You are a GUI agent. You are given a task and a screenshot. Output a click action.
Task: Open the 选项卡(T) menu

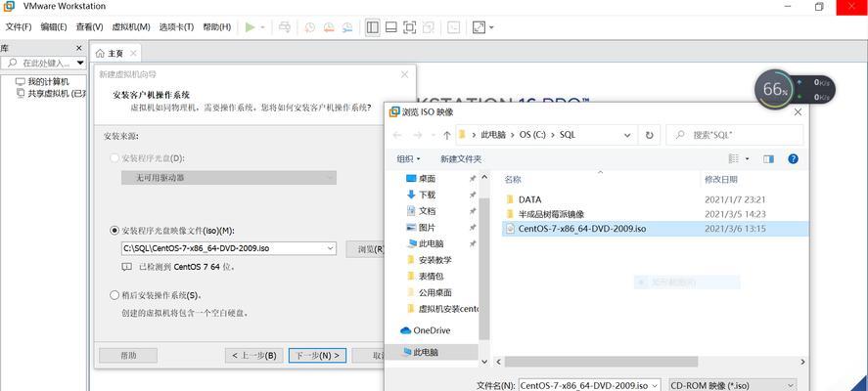pyautogui.click(x=176, y=26)
